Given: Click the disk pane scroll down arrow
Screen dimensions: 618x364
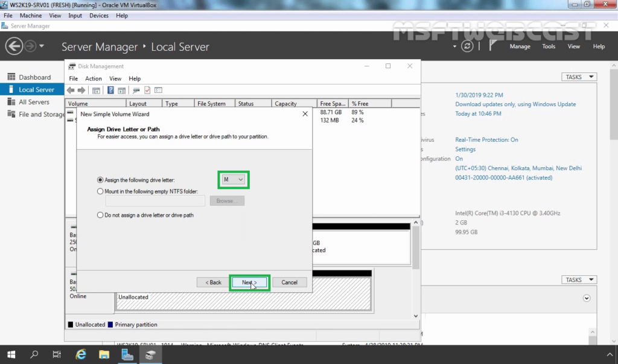Looking at the screenshot, I should tap(416, 316).
